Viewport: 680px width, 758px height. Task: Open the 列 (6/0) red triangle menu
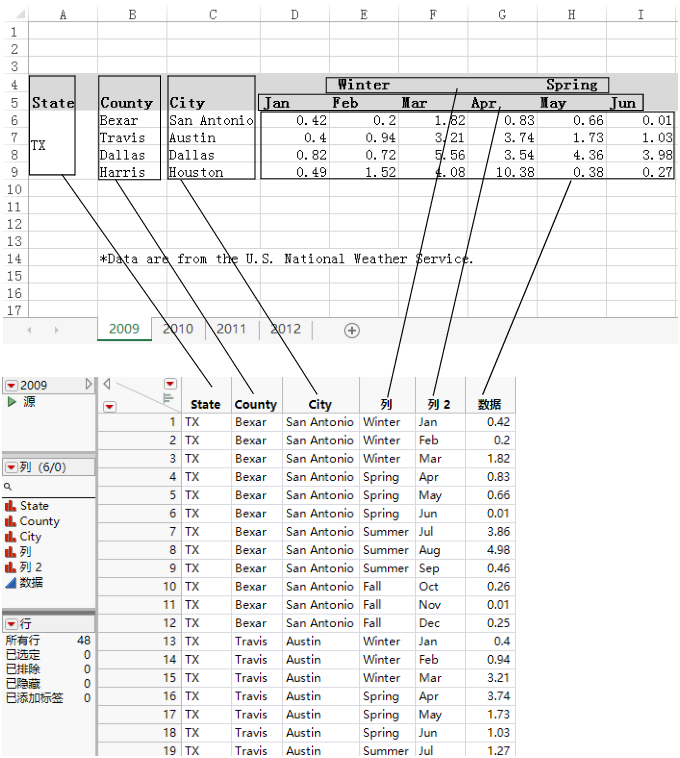[12, 467]
